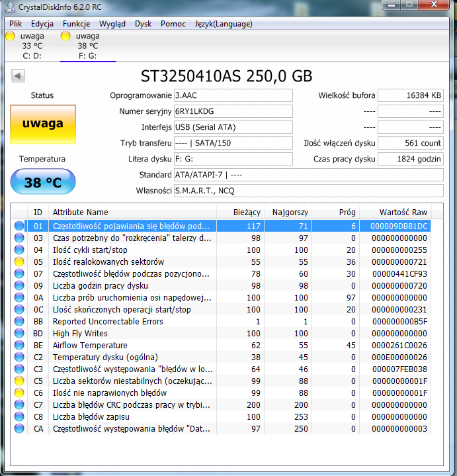Click the 38 °C temperature button
Screen dimensions: 457x476
coord(43,182)
